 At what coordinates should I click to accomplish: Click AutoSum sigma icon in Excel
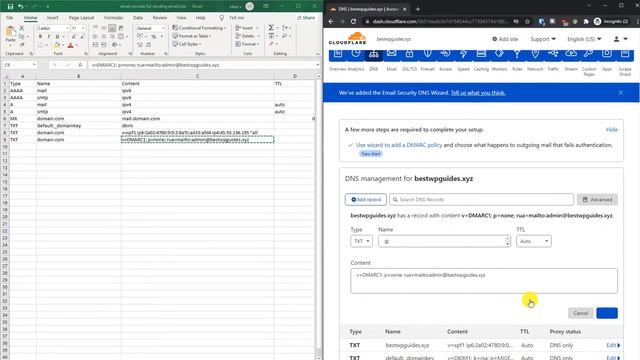[x=271, y=28]
